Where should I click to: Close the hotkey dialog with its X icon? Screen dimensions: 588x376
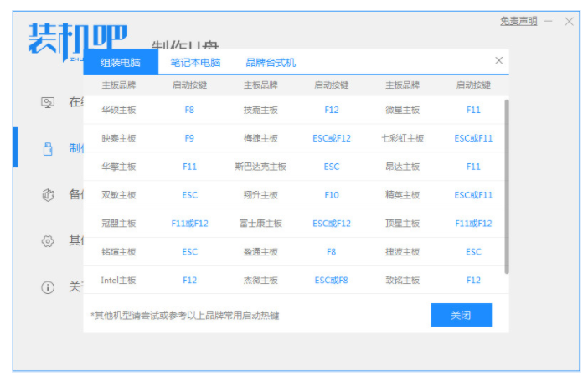499,61
